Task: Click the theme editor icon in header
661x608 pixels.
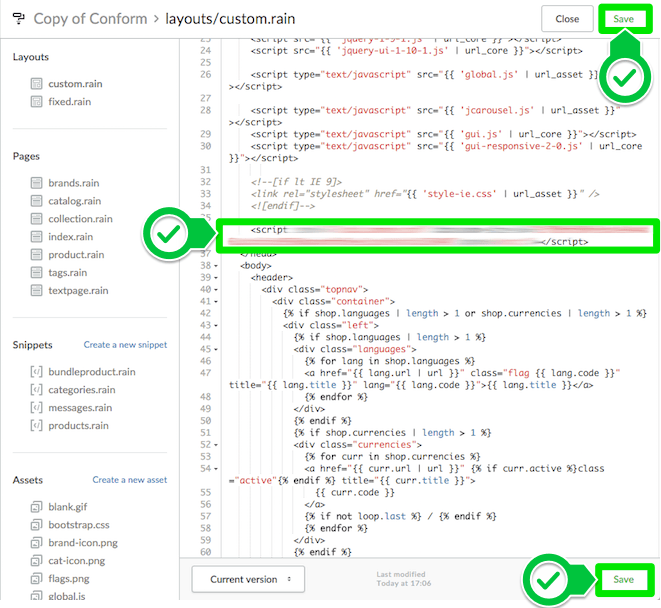Action: (x=17, y=19)
